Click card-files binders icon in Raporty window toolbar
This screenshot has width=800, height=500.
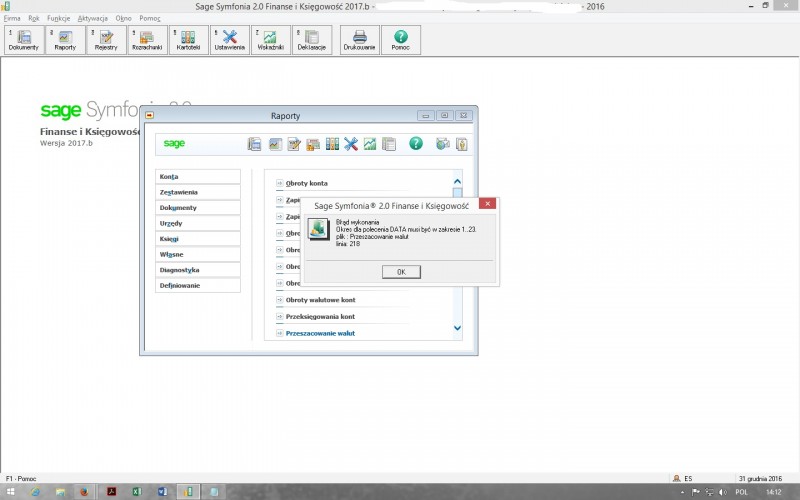point(332,144)
